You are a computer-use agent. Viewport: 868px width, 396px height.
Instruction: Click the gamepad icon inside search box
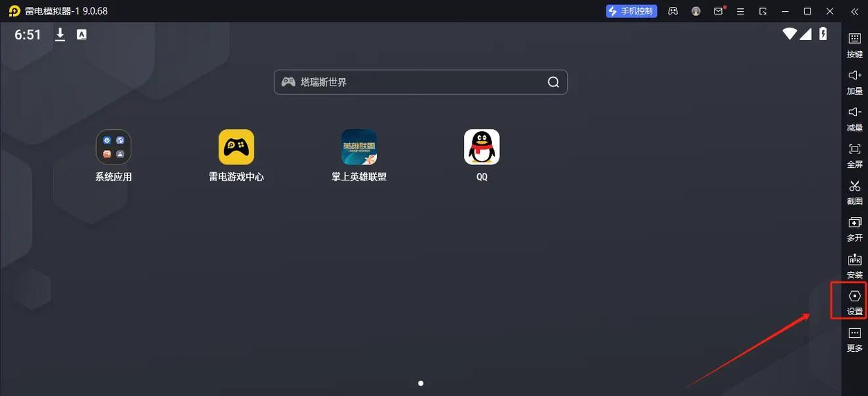(288, 82)
